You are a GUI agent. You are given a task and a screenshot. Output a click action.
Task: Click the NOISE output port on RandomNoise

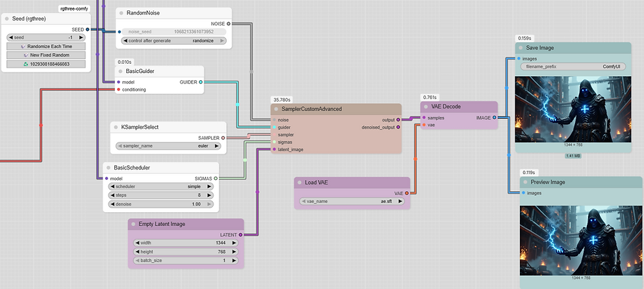coord(229,24)
